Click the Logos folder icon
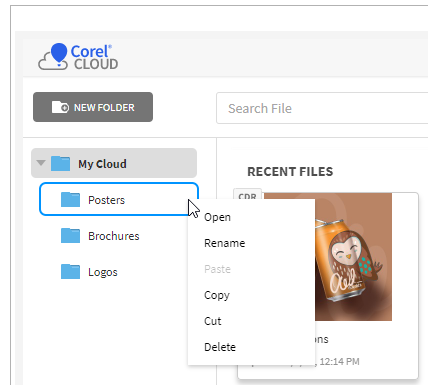The height and width of the screenshot is (385, 428). click(70, 271)
